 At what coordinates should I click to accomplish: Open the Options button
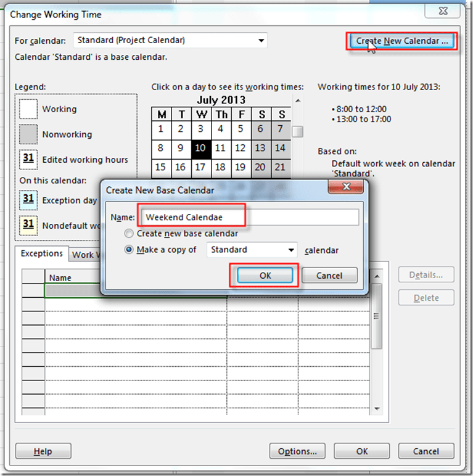click(297, 451)
